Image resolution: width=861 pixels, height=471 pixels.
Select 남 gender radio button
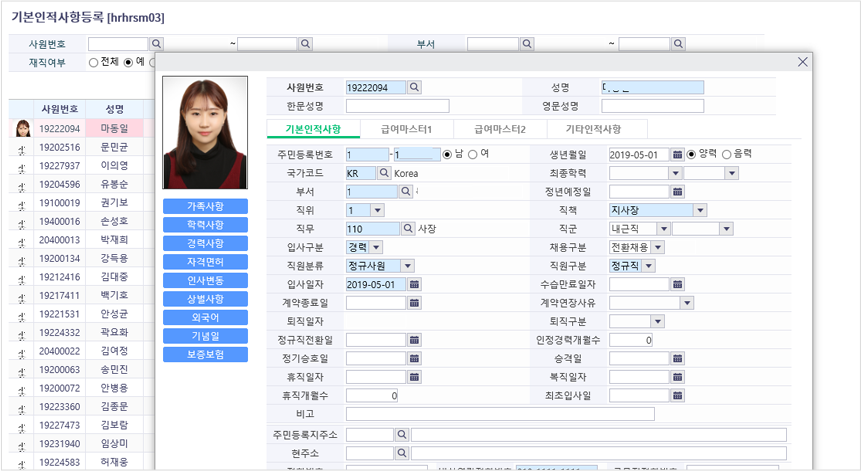[447, 155]
